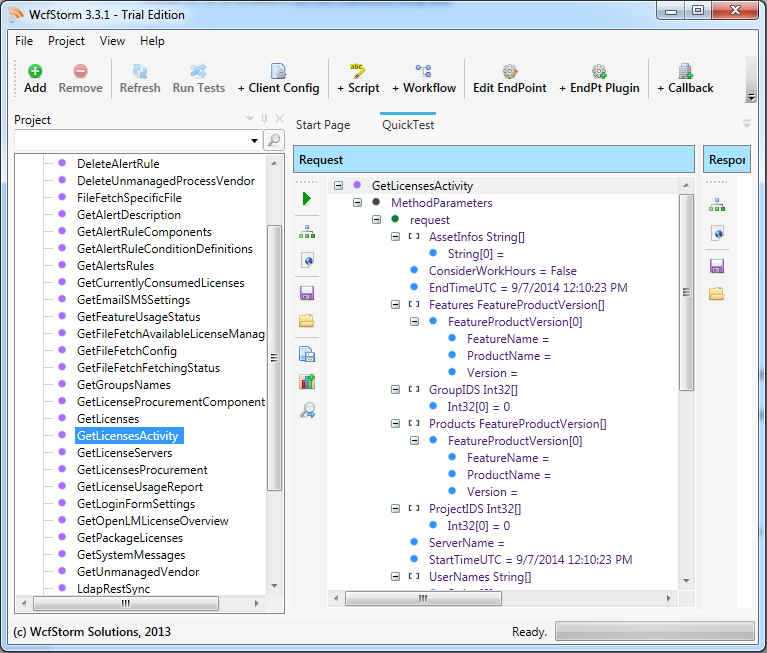The image size is (767, 653).
Task: Open the Client Config tool
Action: [278, 79]
